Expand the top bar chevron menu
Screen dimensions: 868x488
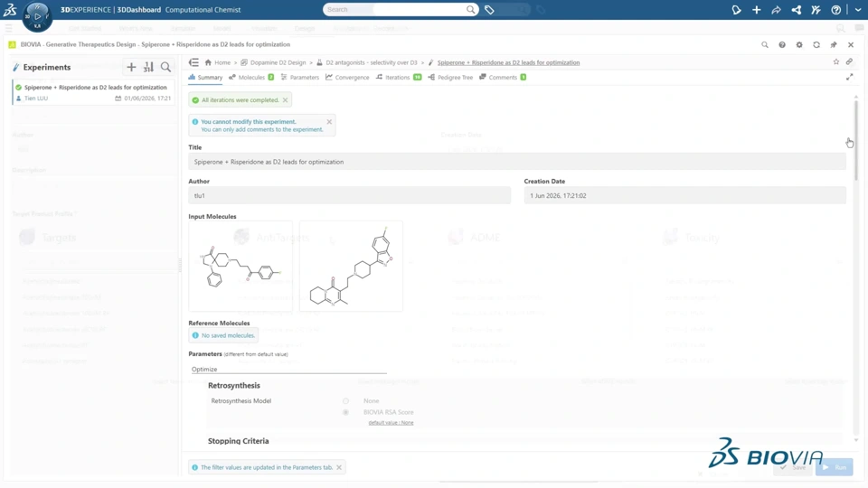pyautogui.click(x=858, y=9)
